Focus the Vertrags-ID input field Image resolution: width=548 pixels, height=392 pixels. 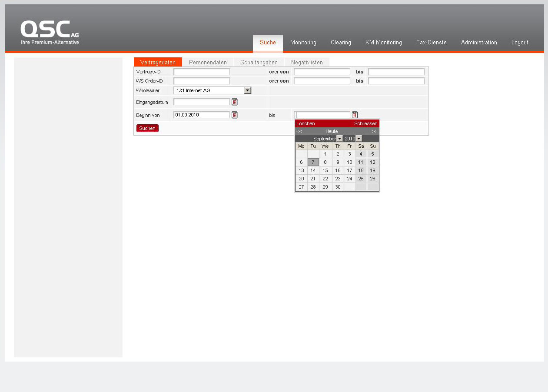pos(202,72)
